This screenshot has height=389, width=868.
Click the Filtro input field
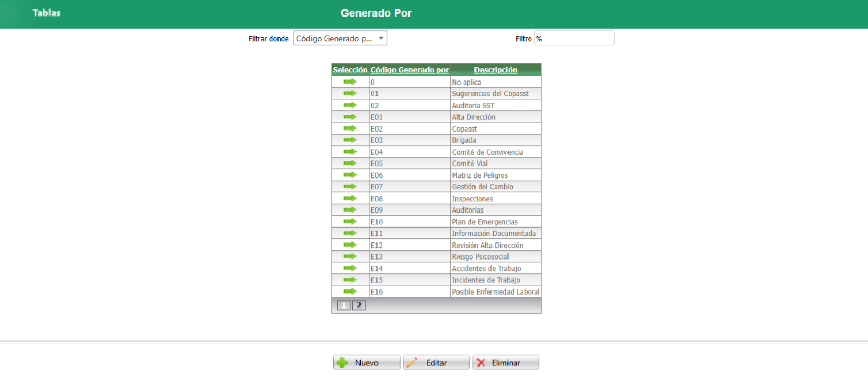tap(574, 38)
